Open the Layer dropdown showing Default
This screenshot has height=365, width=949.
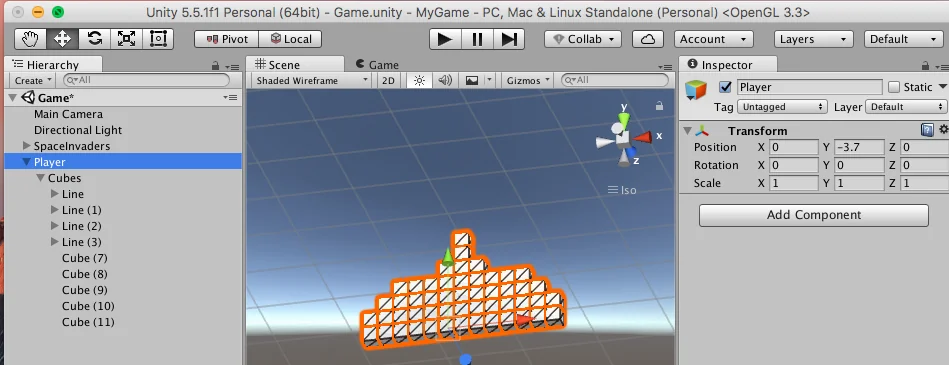906,107
